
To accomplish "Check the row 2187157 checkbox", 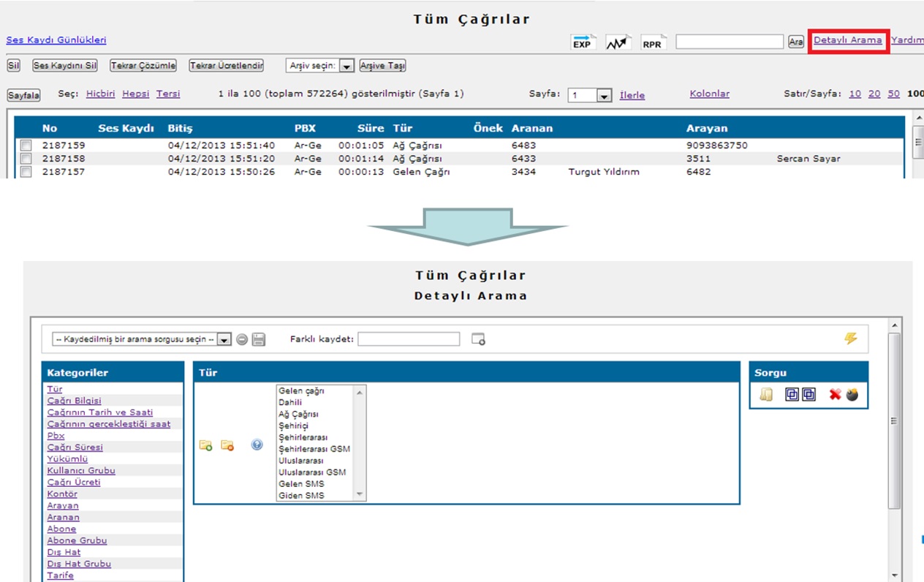I will [x=26, y=172].
